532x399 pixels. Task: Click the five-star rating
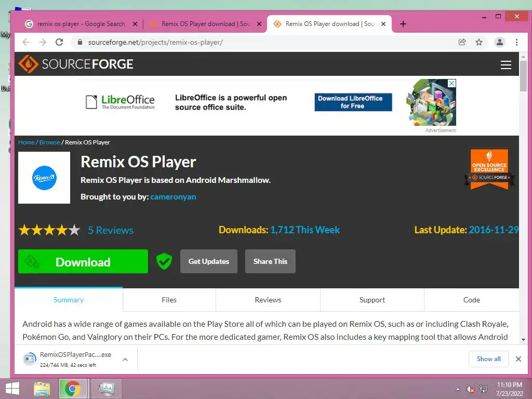(49, 230)
